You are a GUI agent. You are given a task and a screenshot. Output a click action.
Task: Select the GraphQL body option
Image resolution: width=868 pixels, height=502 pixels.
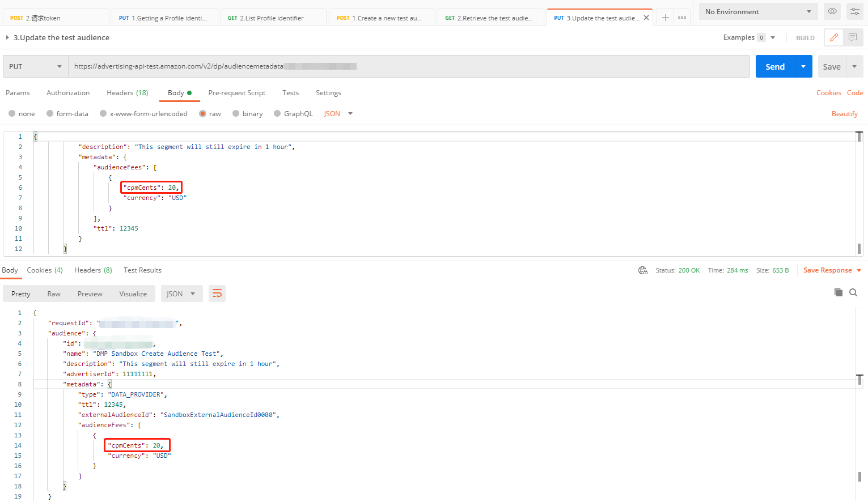point(298,113)
